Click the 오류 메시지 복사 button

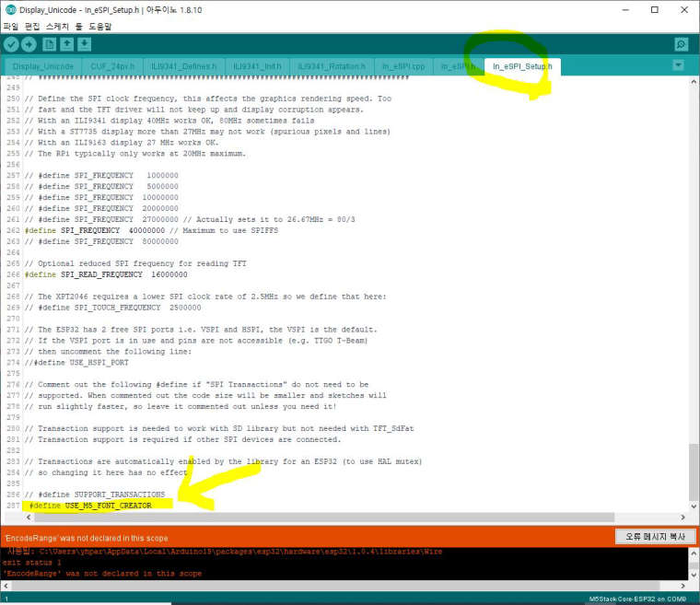655,536
